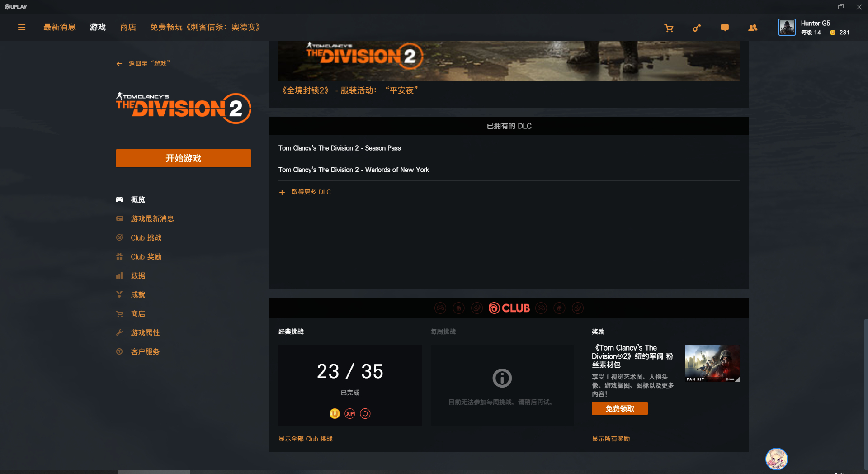Viewport: 868px width, 474px height.
Task: Click the plus icon for 取得更多 DLC
Action: point(282,192)
